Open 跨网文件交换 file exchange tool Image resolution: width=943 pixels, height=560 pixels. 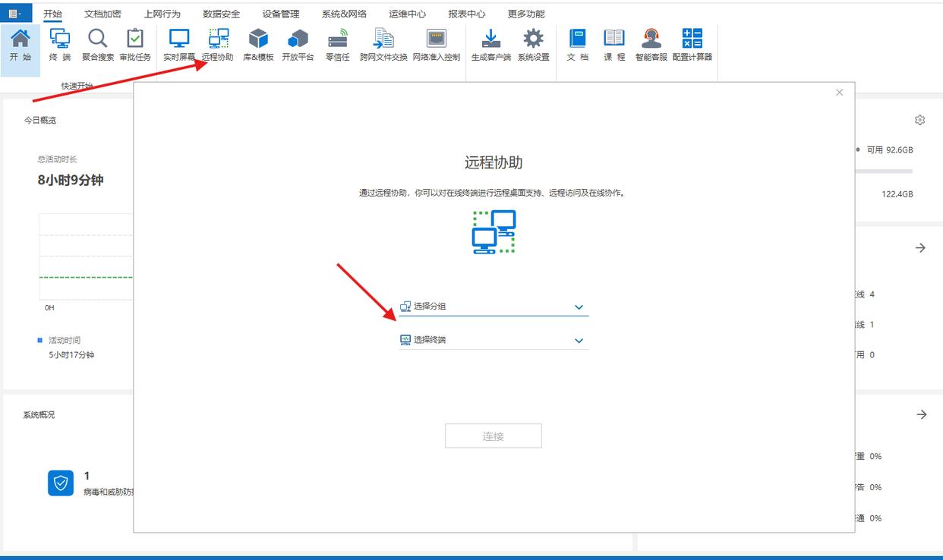(383, 45)
